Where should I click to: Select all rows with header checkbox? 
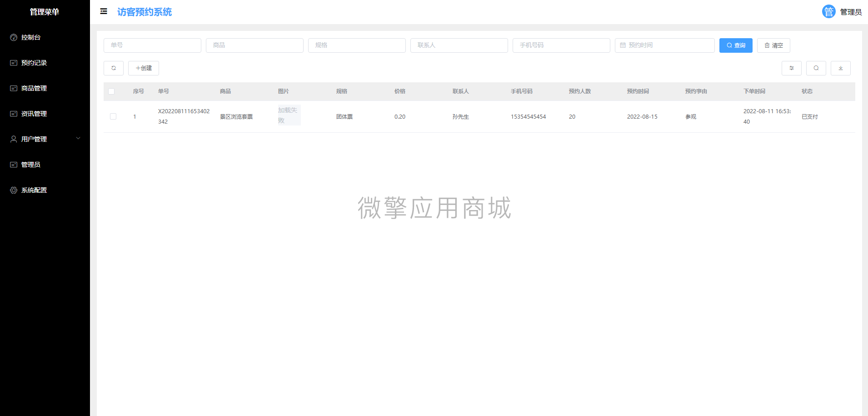(111, 91)
